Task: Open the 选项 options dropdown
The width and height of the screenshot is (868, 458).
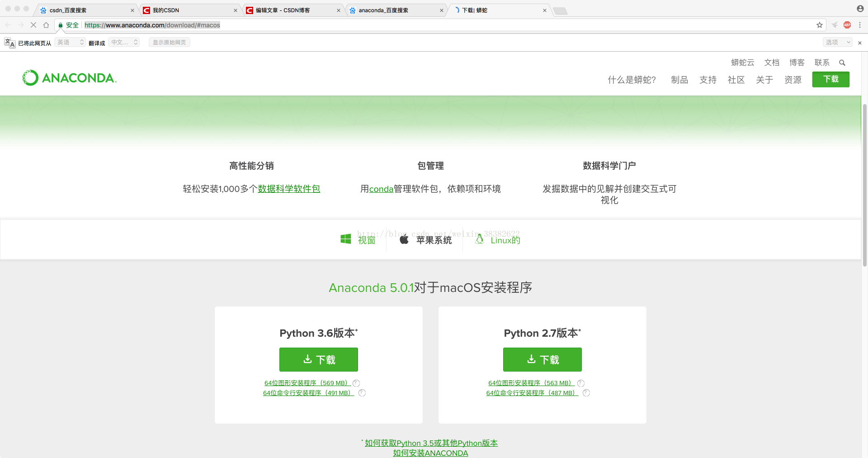Action: pos(837,42)
